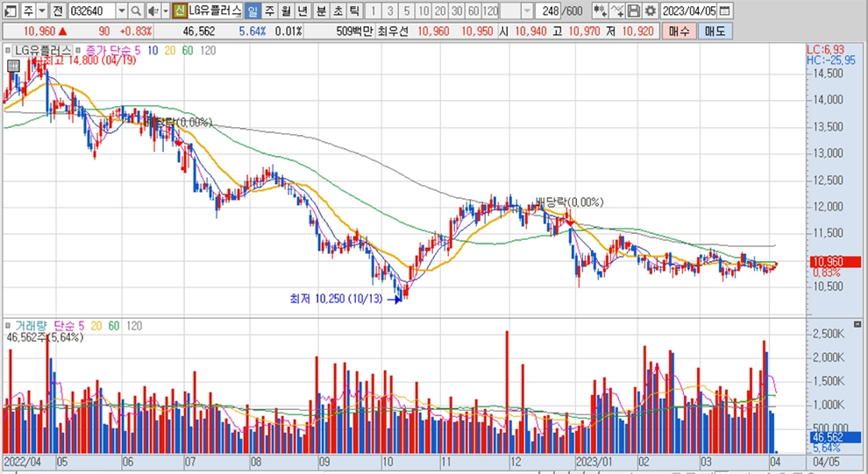Open calendar picker next to date
The height and width of the screenshot is (474, 868).
tap(723, 11)
